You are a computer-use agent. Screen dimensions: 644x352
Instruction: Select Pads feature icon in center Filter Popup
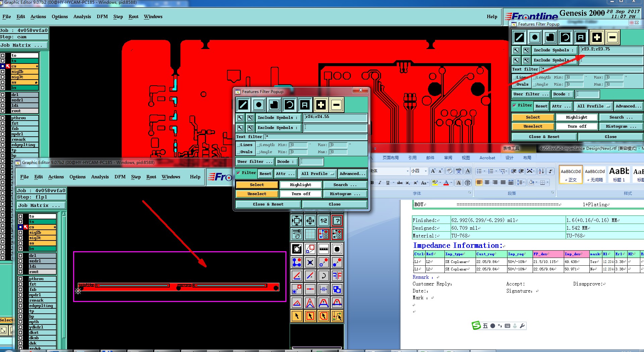(259, 105)
